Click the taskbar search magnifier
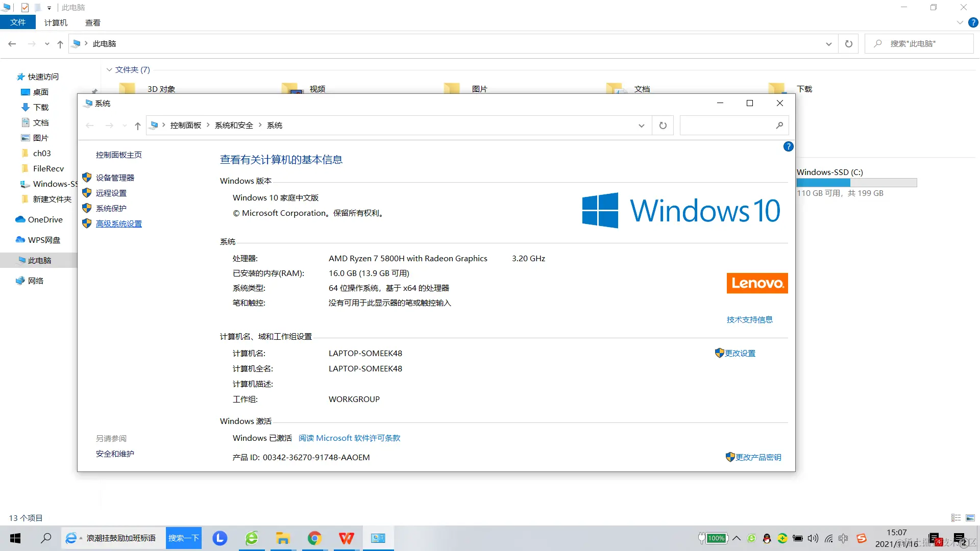The width and height of the screenshot is (980, 551). coord(46,538)
